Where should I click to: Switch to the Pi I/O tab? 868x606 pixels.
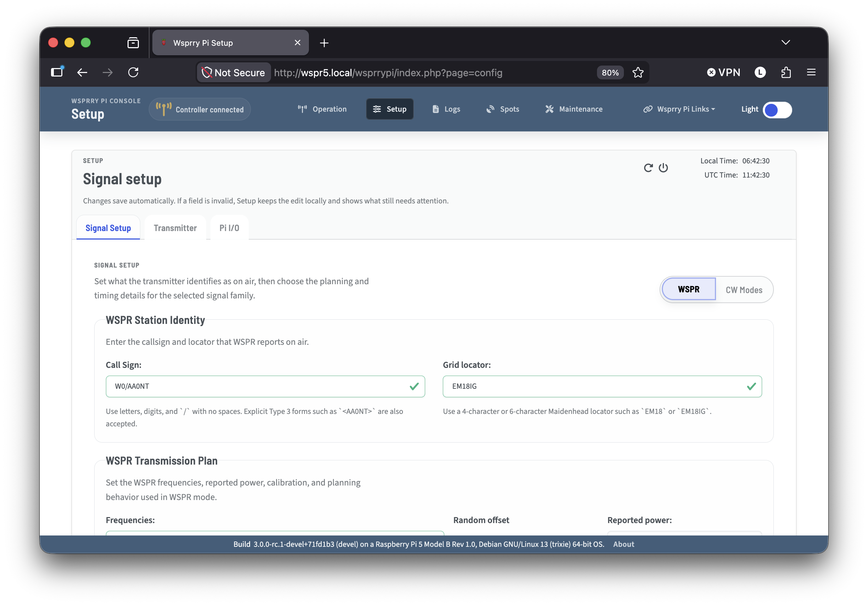click(229, 228)
